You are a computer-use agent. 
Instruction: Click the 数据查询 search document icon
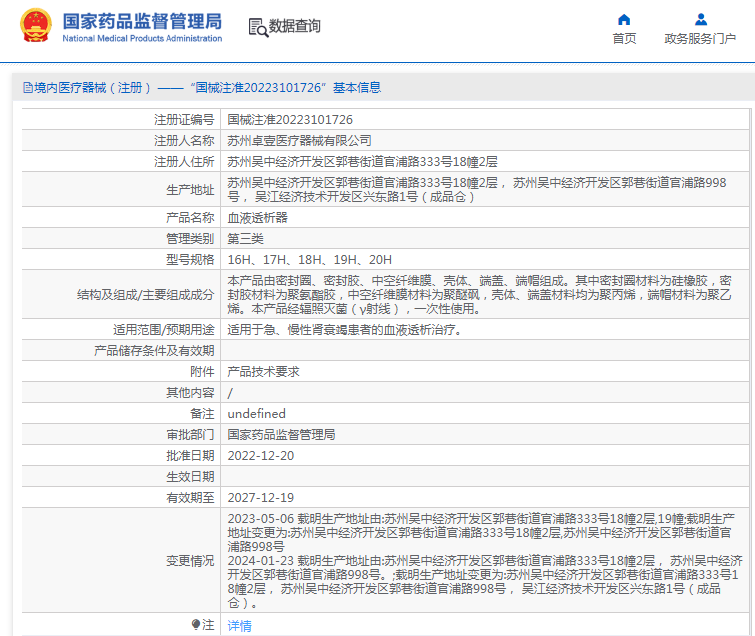tap(258, 27)
